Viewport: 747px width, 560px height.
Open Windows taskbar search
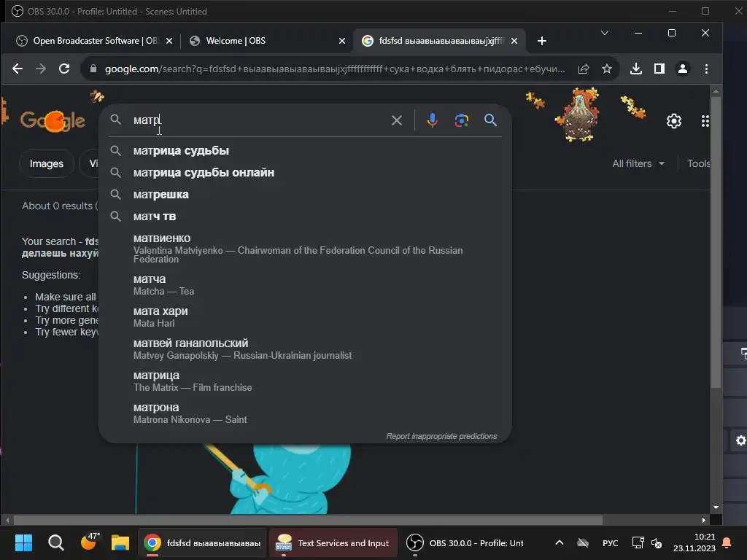[x=55, y=542]
